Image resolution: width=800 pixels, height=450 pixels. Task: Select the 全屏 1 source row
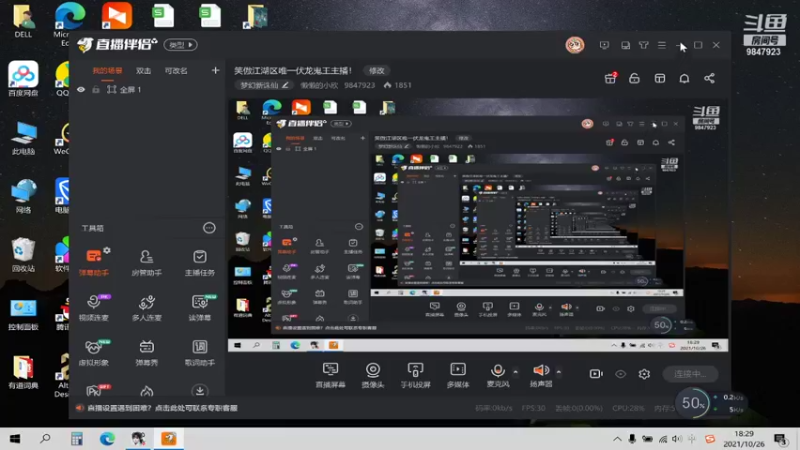tap(147, 89)
